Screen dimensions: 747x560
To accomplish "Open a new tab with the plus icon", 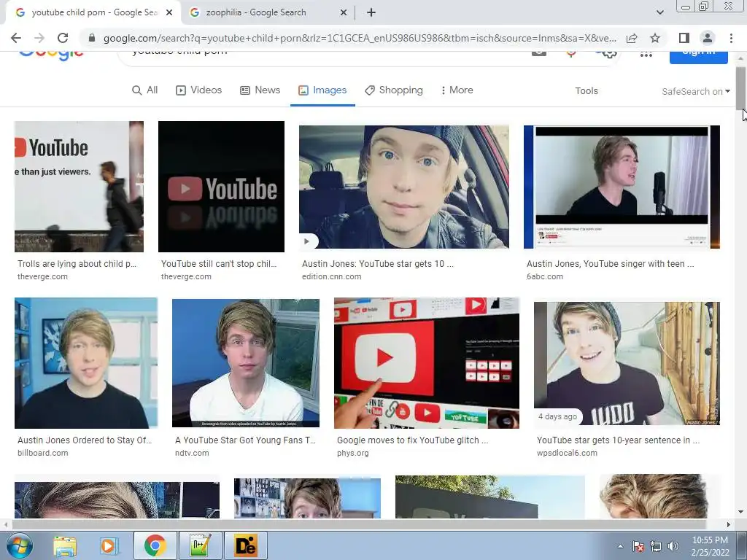I will 371,13.
